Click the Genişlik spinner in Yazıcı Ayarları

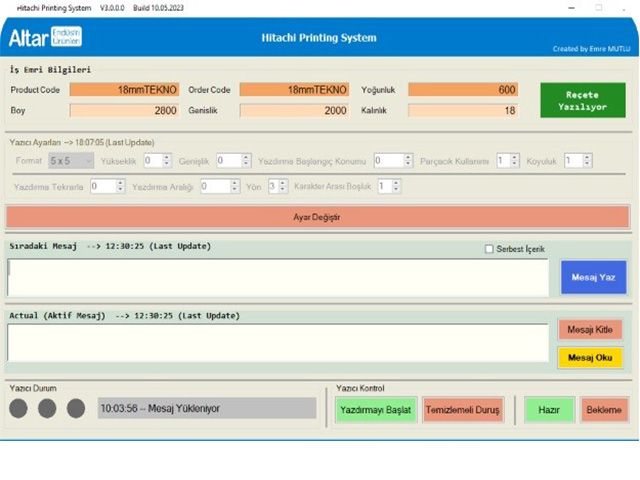(233, 161)
